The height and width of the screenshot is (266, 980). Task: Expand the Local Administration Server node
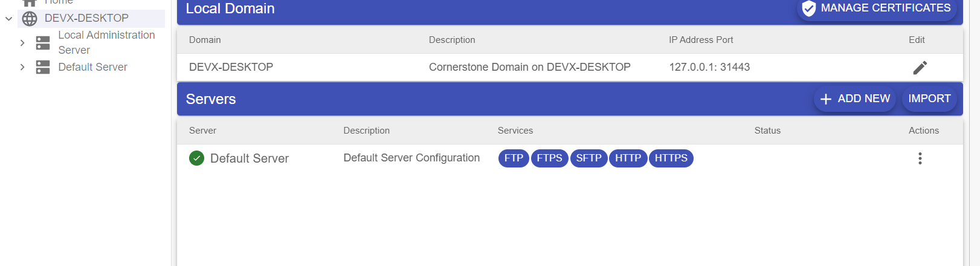tap(22, 43)
